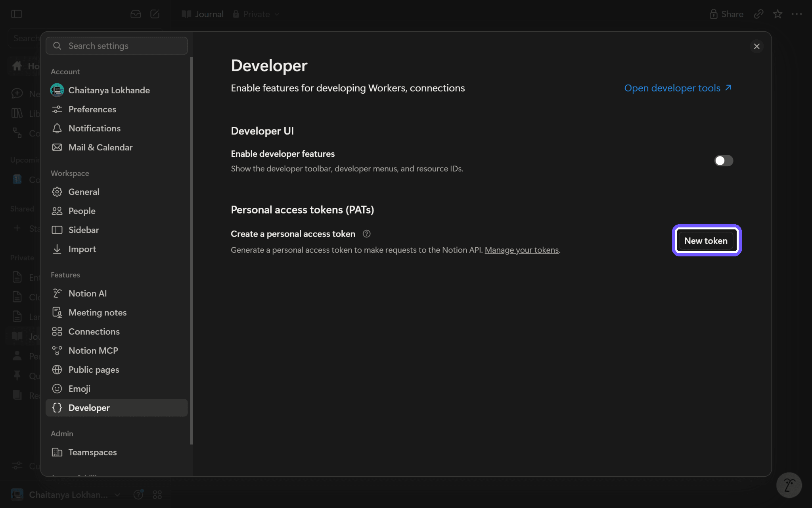Open Connections settings
The width and height of the screenshot is (812, 508).
[x=117, y=331]
